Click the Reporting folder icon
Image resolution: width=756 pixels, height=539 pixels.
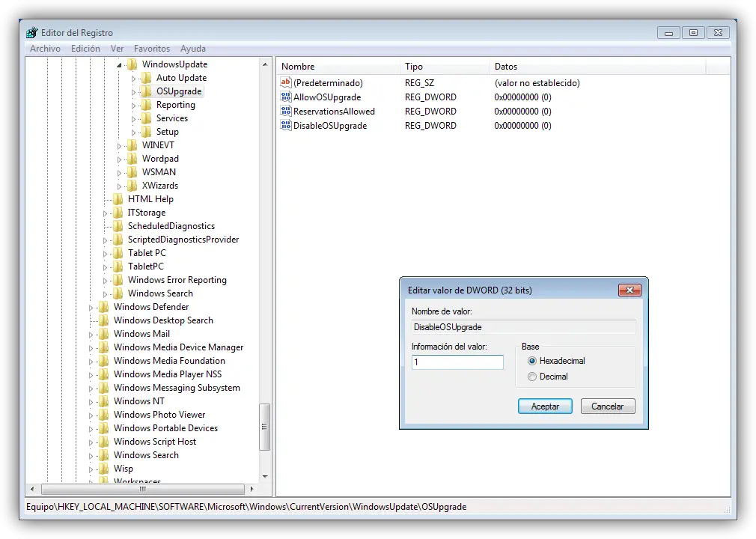click(147, 105)
